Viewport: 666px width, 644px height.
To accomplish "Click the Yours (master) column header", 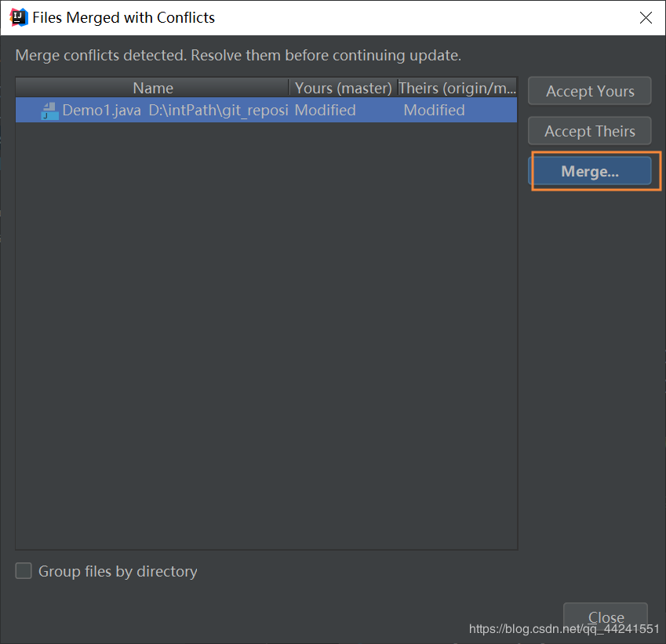I will coord(343,88).
